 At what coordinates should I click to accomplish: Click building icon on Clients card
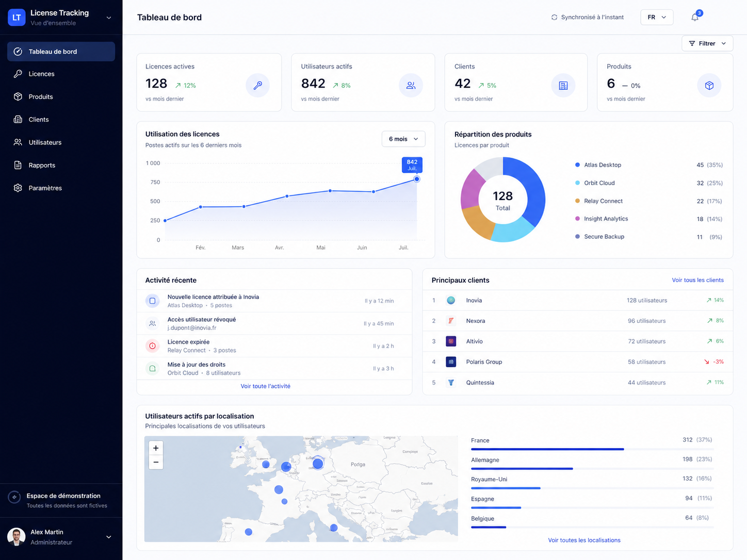[x=563, y=85]
